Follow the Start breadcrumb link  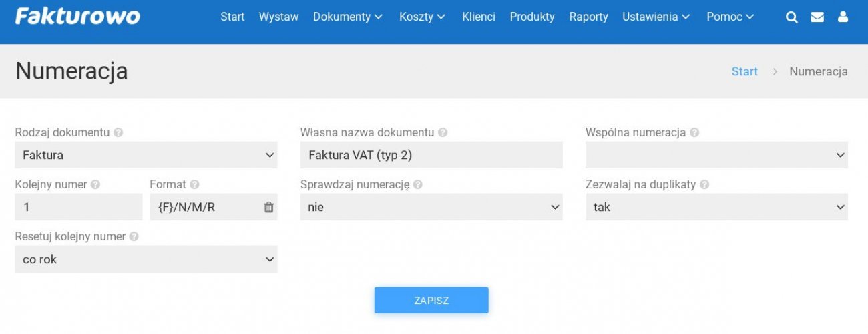[x=744, y=71]
